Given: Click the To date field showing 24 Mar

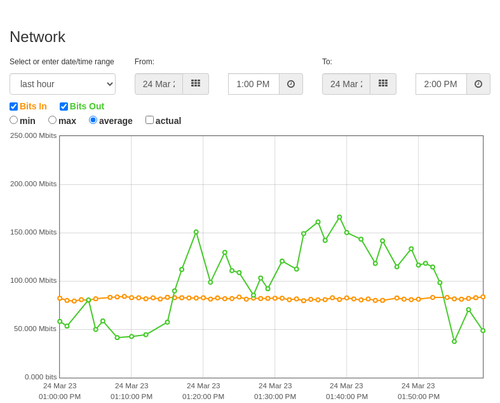Looking at the screenshot, I should (346, 84).
